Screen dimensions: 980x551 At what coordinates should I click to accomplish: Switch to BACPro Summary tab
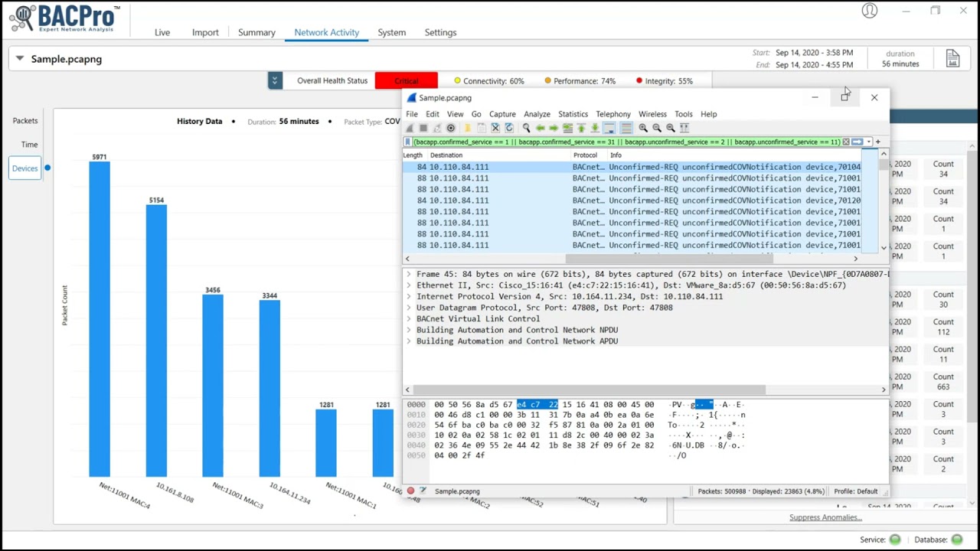tap(256, 32)
